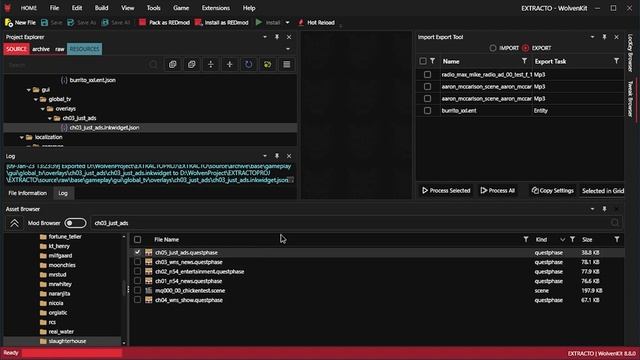The width and height of the screenshot is (640, 360).
Task: Collapse the ch03_just_ads folder
Action: [50, 118]
